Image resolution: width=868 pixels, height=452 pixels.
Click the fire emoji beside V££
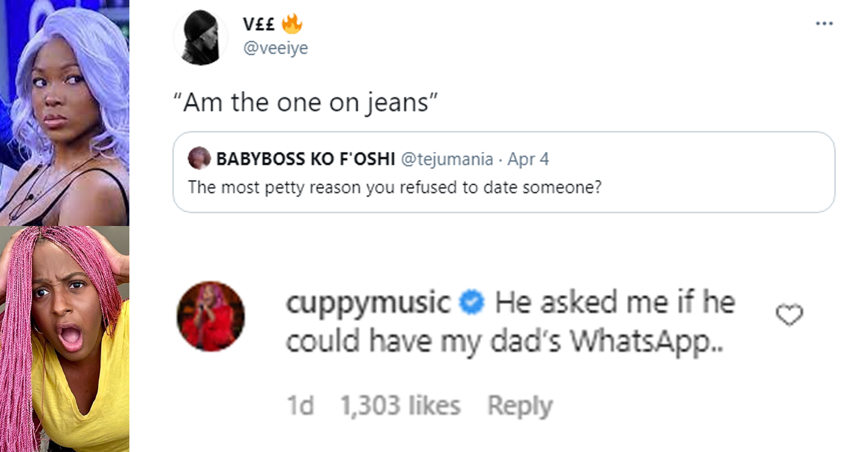(x=292, y=23)
